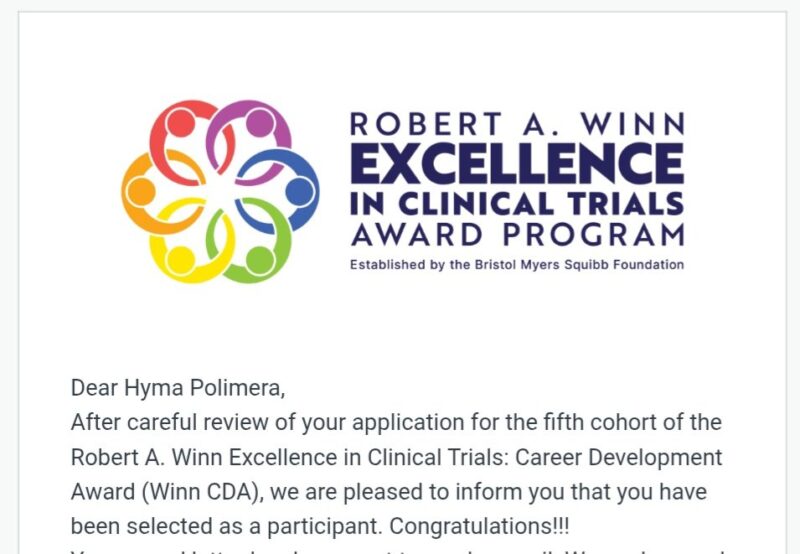Image resolution: width=800 pixels, height=554 pixels.
Task: Click the IN CLINICAL TRIALS line
Action: [517, 204]
